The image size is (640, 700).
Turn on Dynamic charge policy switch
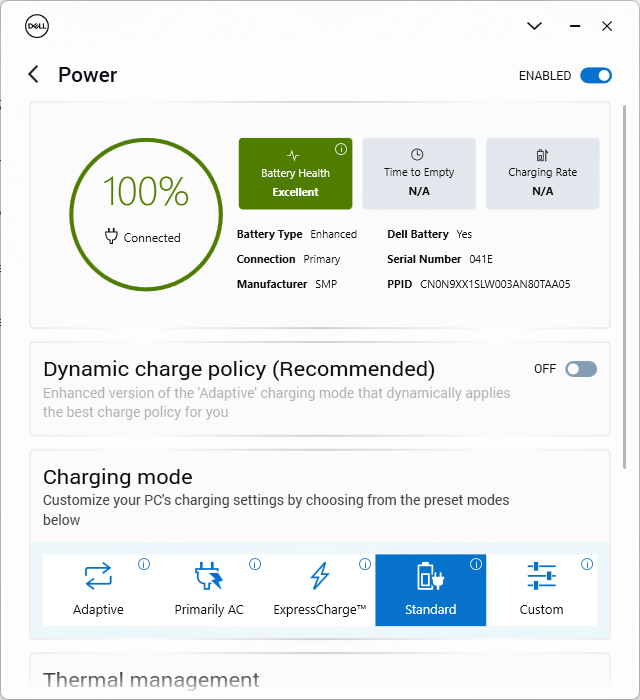pos(581,369)
